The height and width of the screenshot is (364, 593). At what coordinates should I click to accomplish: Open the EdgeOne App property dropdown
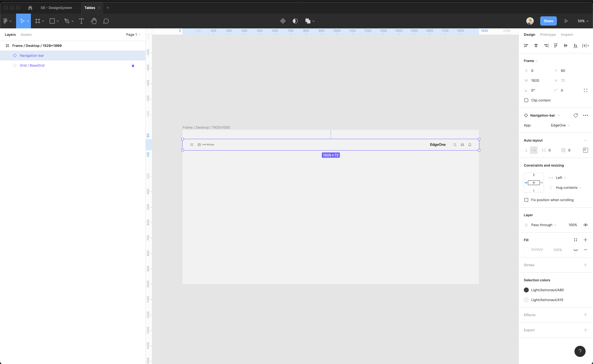[560, 125]
